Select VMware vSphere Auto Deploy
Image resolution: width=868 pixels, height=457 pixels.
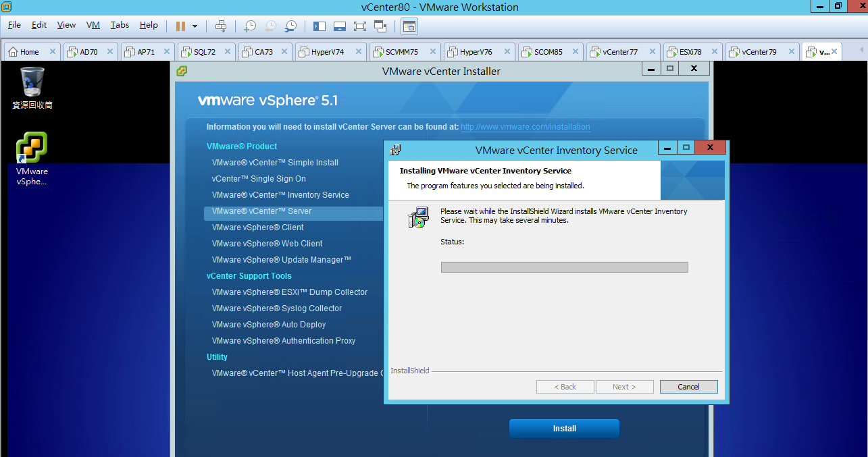point(269,325)
